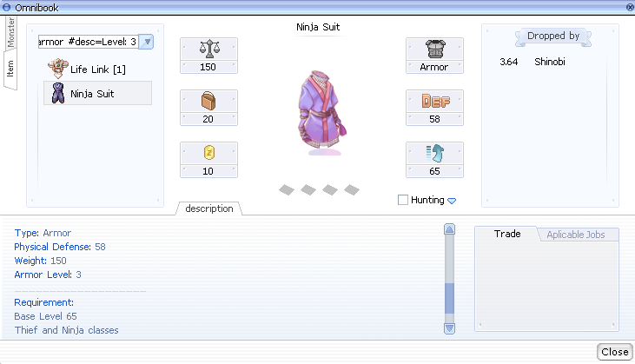Viewport: 635px width, 364px height.
Task: Click Shinobi in Dropped by list
Action: (x=549, y=62)
